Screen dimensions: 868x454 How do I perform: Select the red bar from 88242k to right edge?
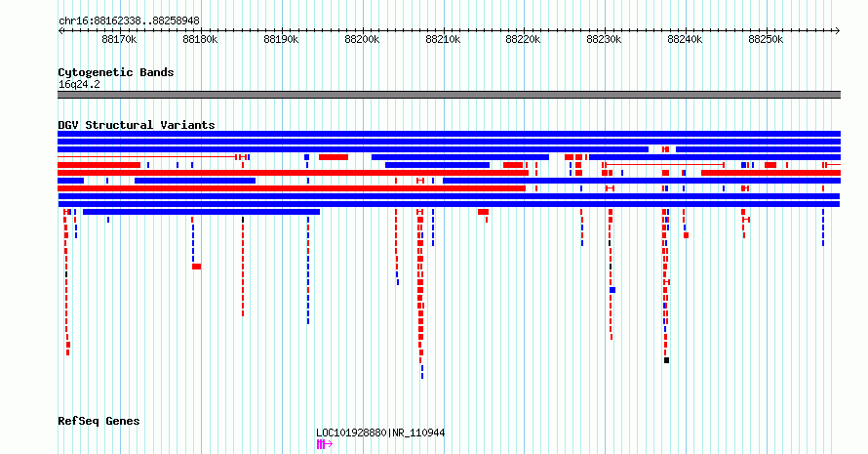point(771,173)
